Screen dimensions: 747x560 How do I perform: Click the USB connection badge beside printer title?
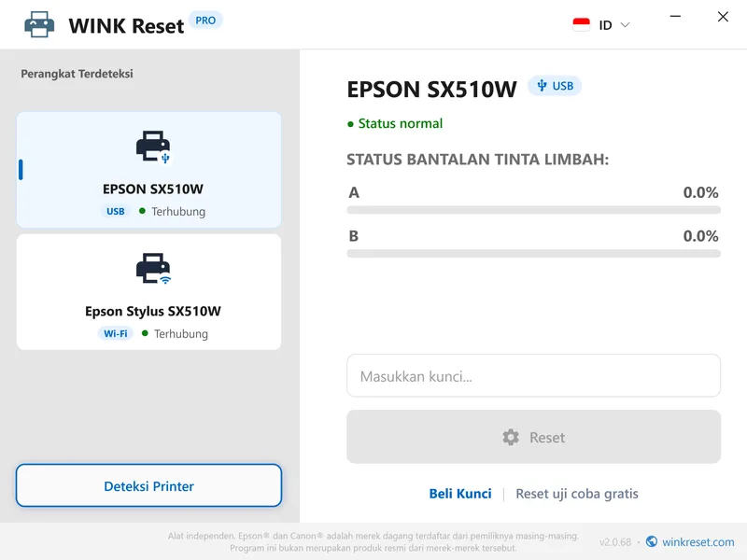coord(555,86)
